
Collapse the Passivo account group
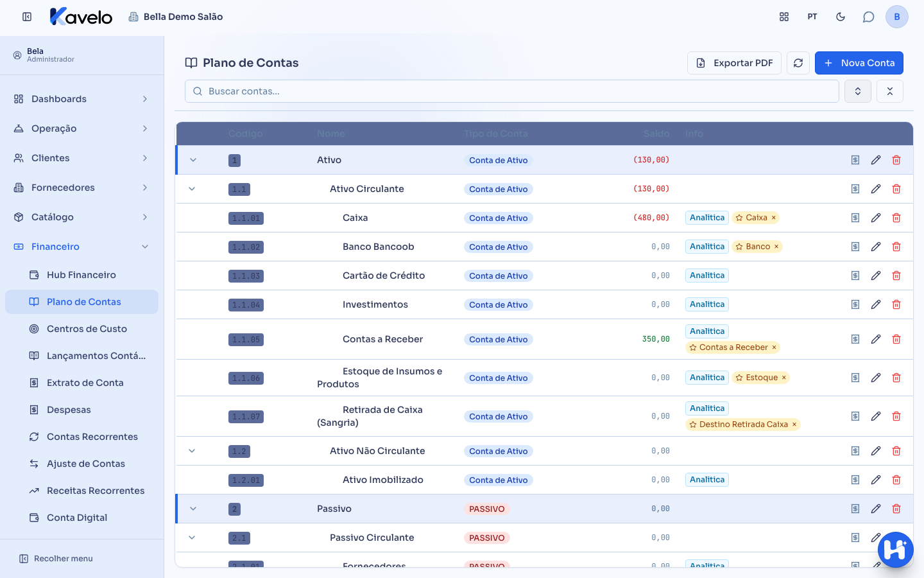pos(193,509)
